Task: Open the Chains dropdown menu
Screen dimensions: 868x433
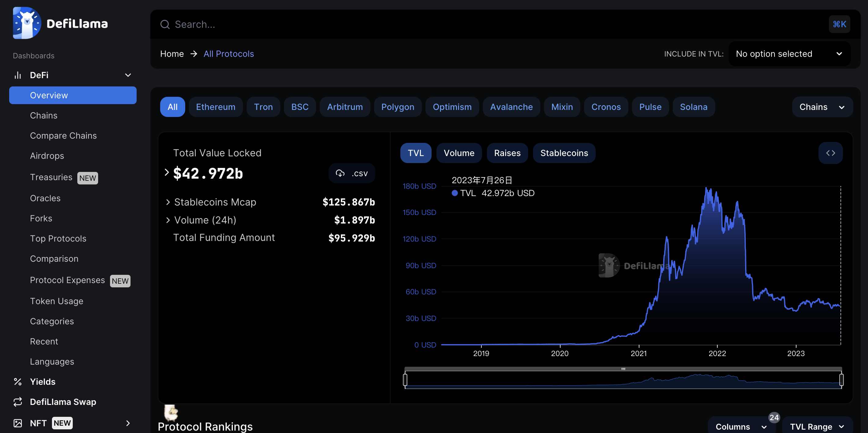Action: (x=822, y=107)
